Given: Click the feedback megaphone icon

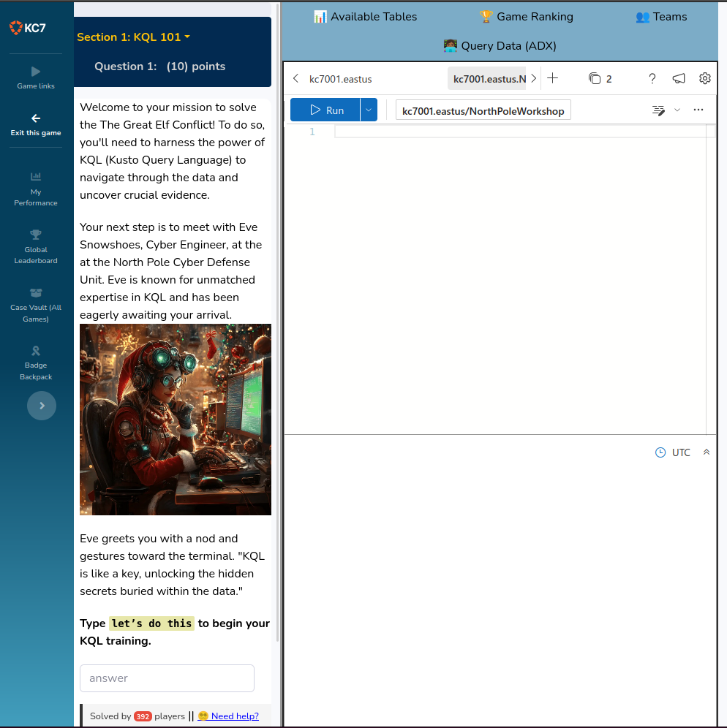Looking at the screenshot, I should (x=679, y=79).
